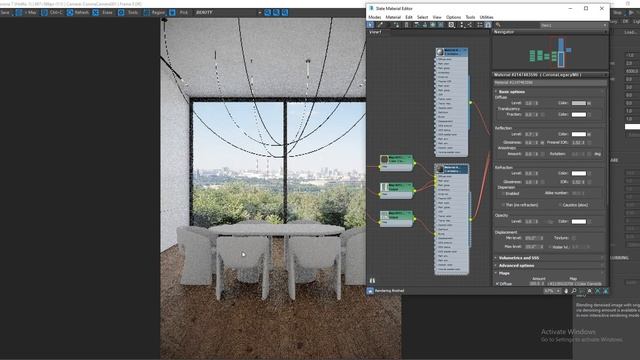Click Pan tool hand icon in Slate status bar
This screenshot has height=360, width=640.
[566, 291]
